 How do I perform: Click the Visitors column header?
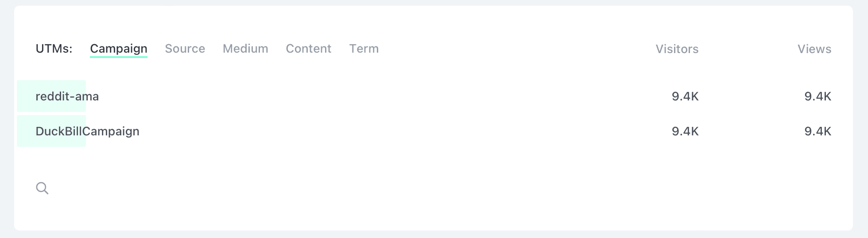[677, 49]
